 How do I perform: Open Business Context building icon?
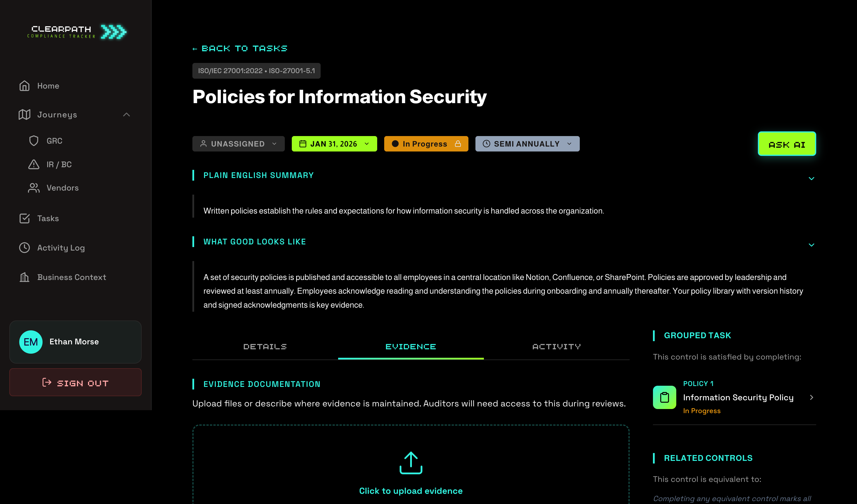[x=24, y=277]
